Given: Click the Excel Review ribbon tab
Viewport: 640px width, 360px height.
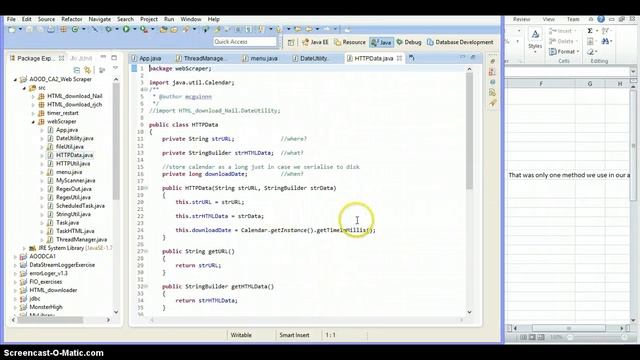Looking at the screenshot, I should point(521,19).
